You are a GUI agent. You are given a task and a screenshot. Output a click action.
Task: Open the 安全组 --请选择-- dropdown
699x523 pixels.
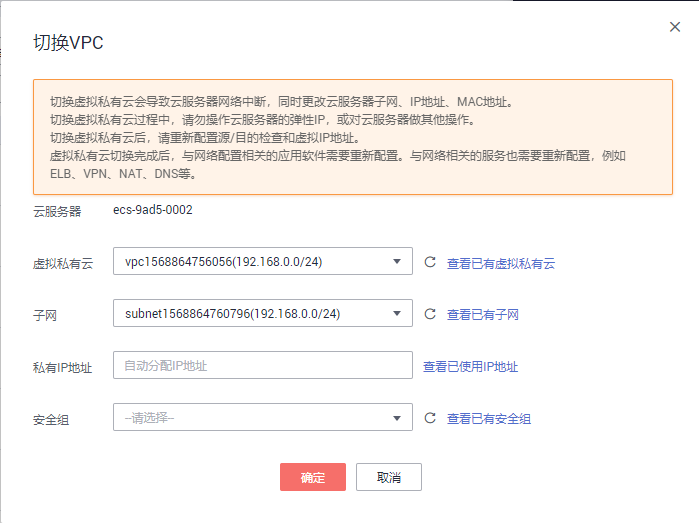click(263, 417)
